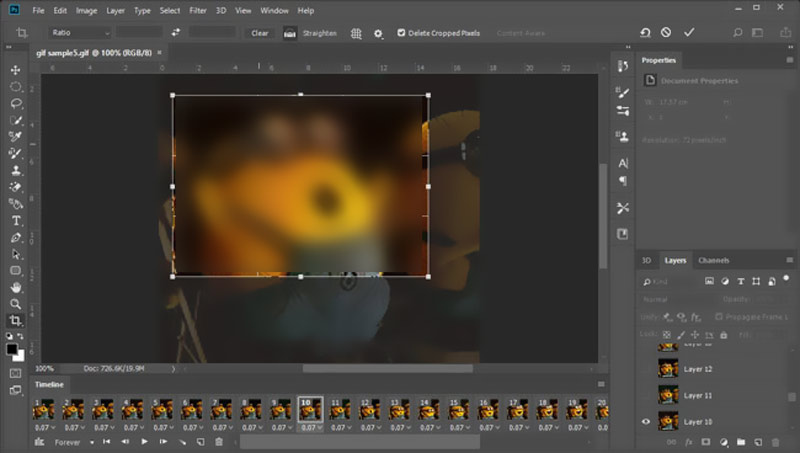This screenshot has width=800, height=453.
Task: Open Layers panel flyout menu
Action: pos(790,260)
